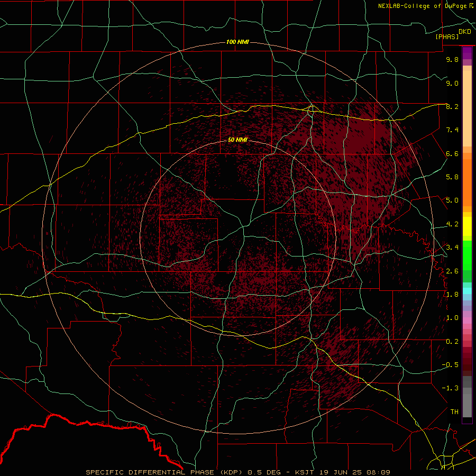This screenshot has width=476, height=476.
Task: Click the NEXLAB-College of DuPage label
Action: point(423,6)
